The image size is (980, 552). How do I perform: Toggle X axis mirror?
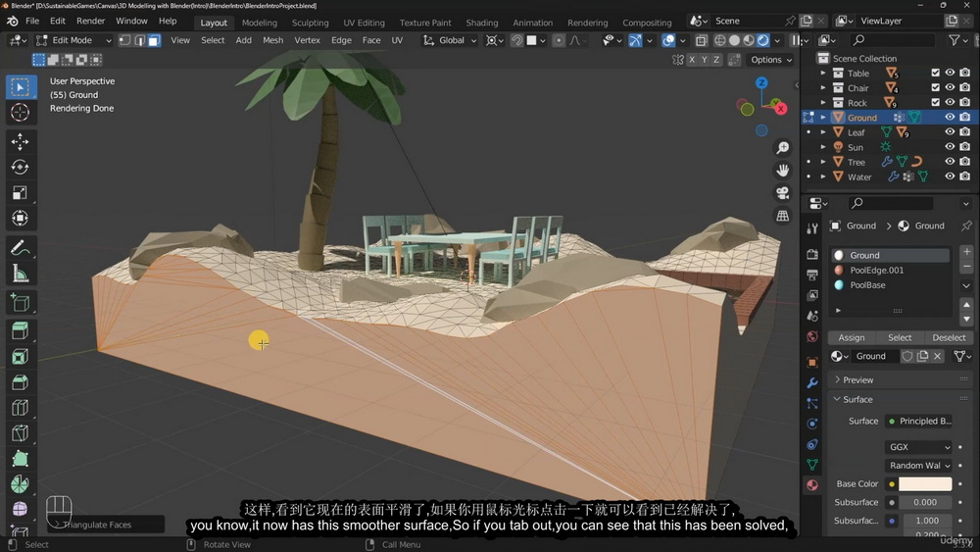(692, 60)
